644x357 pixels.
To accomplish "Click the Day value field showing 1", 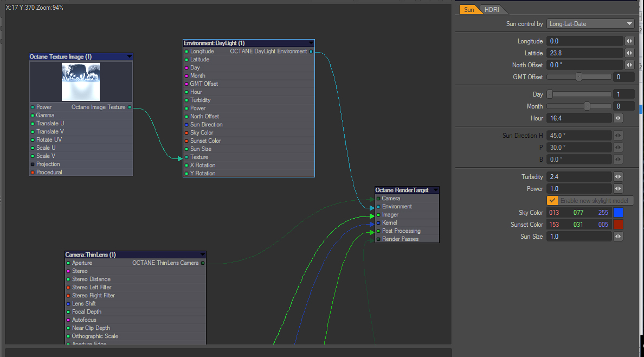I will point(623,94).
